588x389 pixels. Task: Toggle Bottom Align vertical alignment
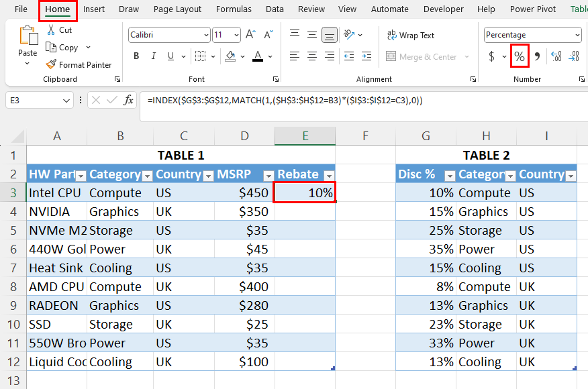click(330, 36)
